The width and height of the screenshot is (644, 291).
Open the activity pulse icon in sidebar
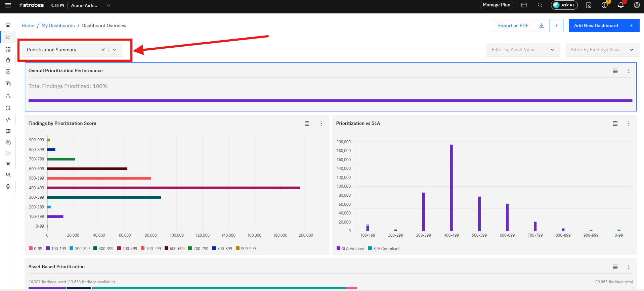pos(8,119)
